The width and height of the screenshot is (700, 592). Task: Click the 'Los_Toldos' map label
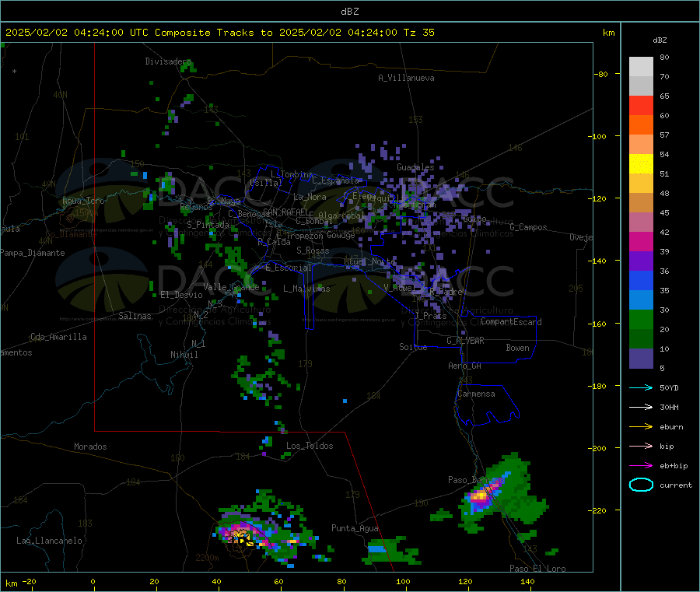(310, 446)
